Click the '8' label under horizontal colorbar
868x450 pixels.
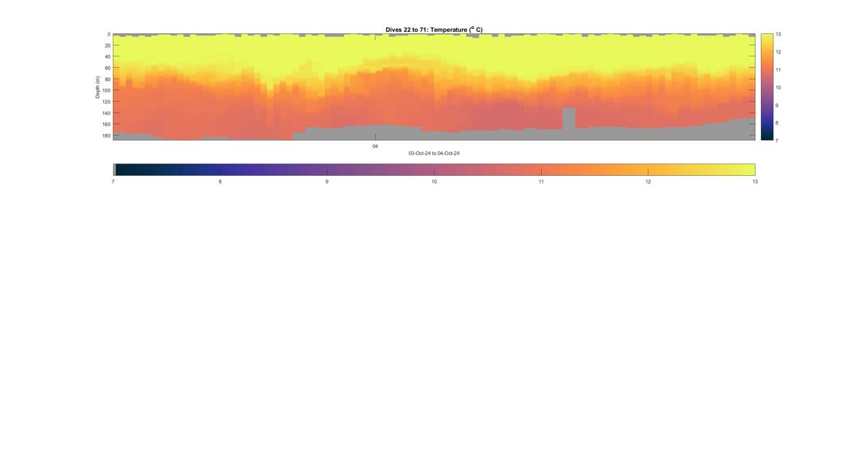[x=220, y=182]
